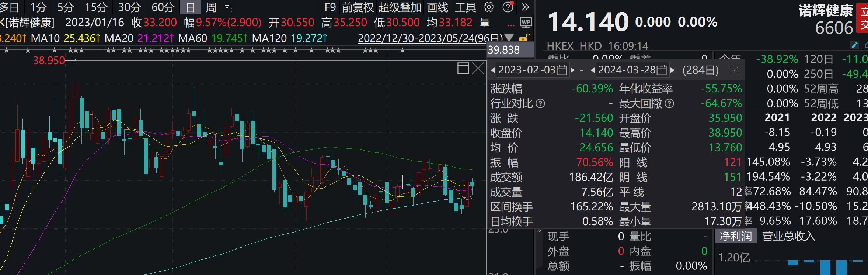
Task: Open calendar picker for start date 2023-02-03
Action: point(562,70)
